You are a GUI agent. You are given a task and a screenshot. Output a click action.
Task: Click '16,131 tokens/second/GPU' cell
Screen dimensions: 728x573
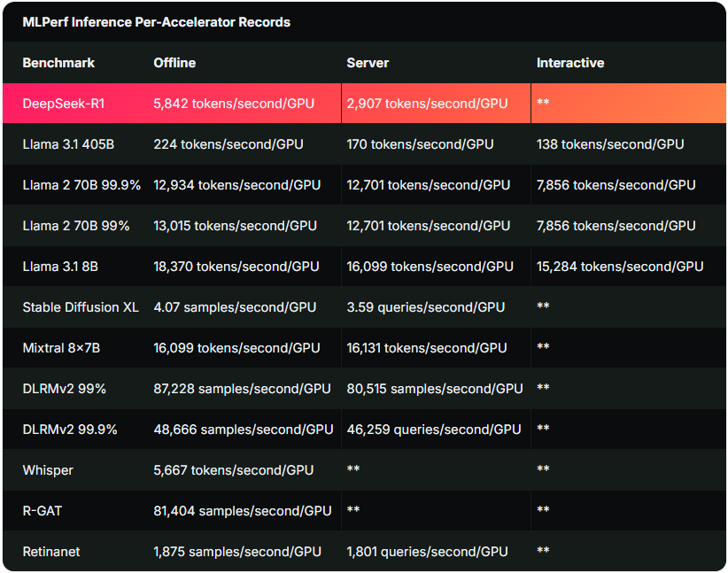point(427,348)
